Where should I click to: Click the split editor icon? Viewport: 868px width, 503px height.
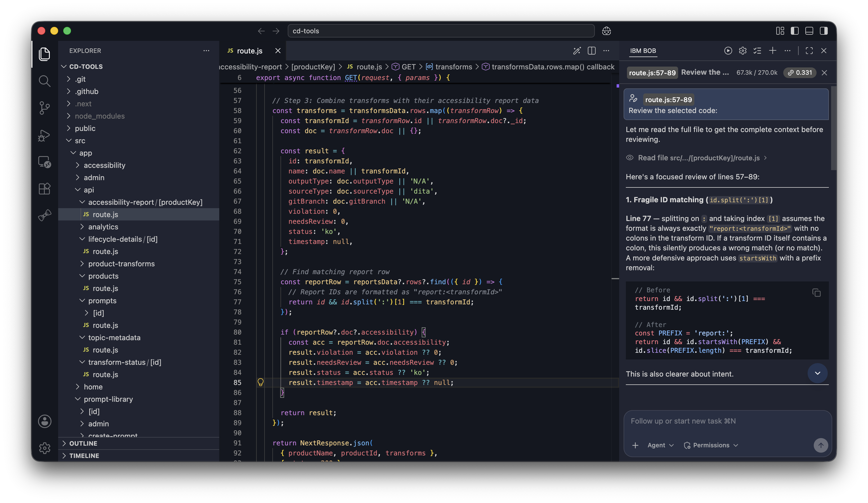click(592, 51)
